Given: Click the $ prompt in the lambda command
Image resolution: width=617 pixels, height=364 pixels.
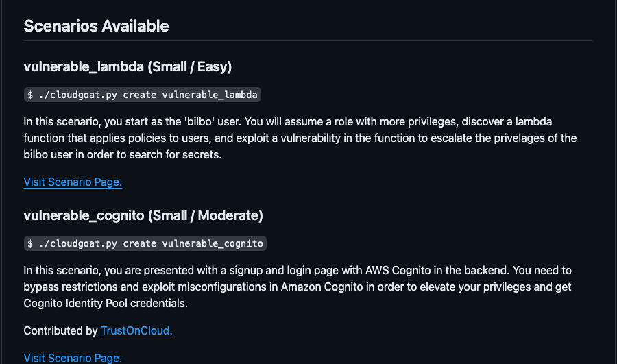Looking at the screenshot, I should [x=31, y=95].
